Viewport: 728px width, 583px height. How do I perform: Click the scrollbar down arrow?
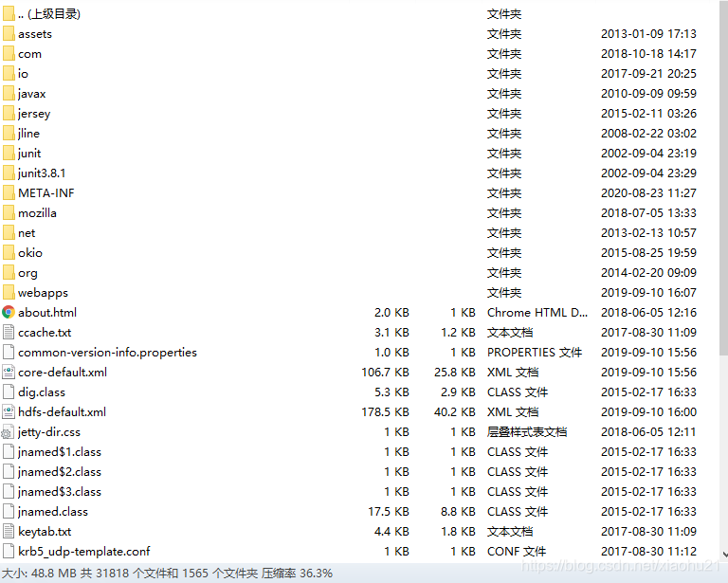725,555
